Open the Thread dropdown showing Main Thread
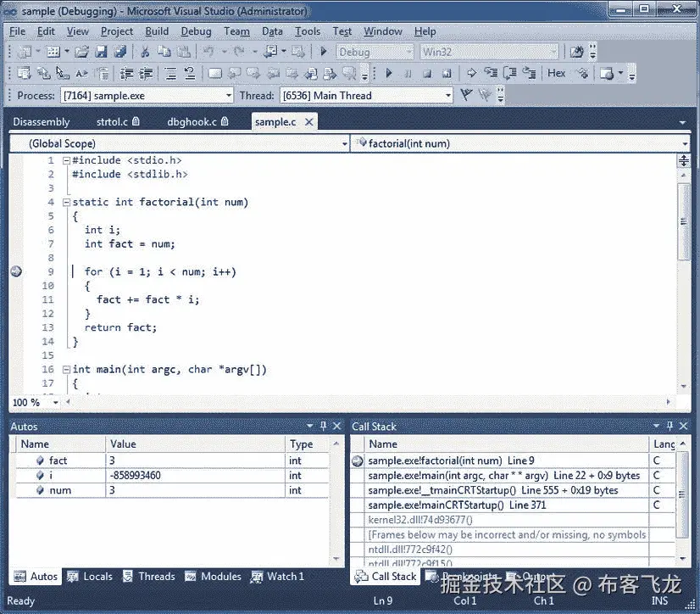 coord(447,95)
